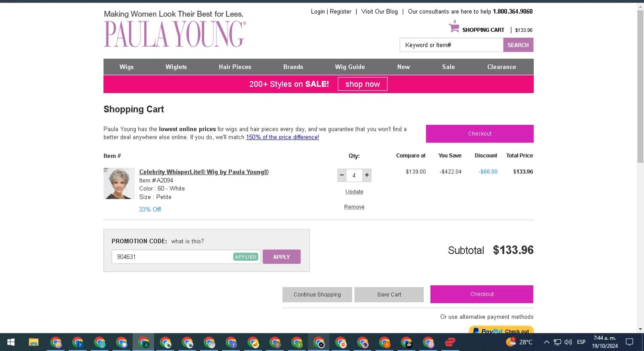Click Continue Shopping button
644x351 pixels.
click(317, 295)
